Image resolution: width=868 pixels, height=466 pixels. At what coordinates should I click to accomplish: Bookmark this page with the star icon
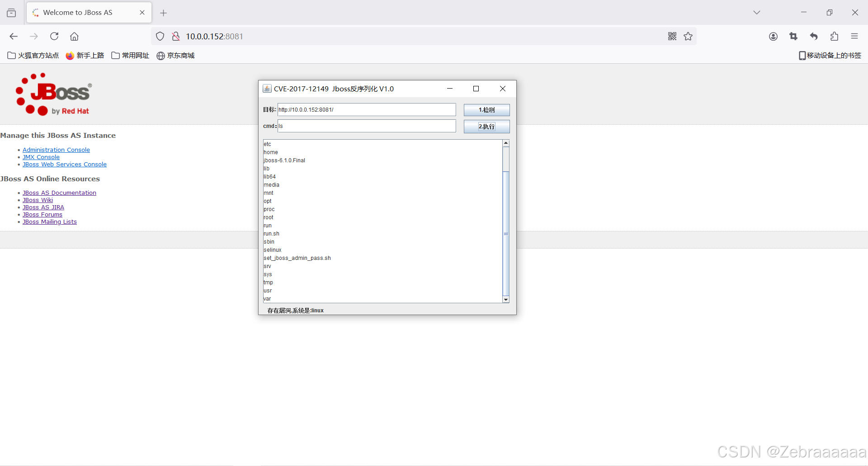pos(688,36)
